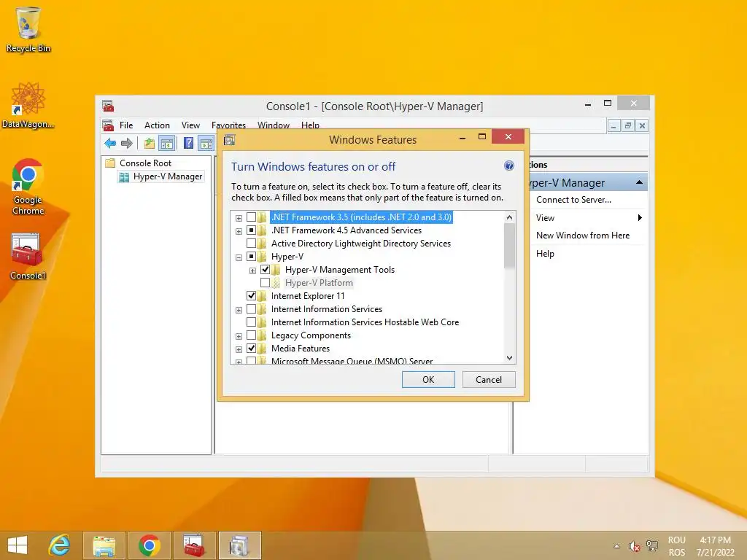
Task: Expand .NET Framework 4.5 Advanced Services node
Action: click(239, 231)
